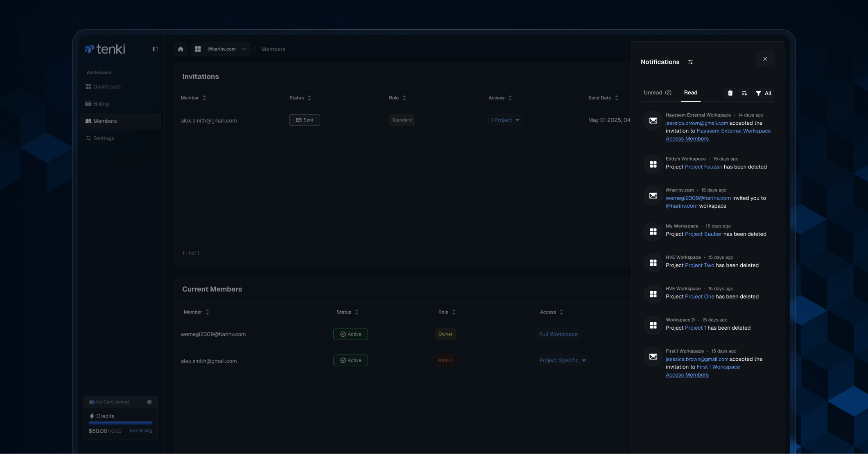
Task: Click the Credits progress bar
Action: pos(120,423)
